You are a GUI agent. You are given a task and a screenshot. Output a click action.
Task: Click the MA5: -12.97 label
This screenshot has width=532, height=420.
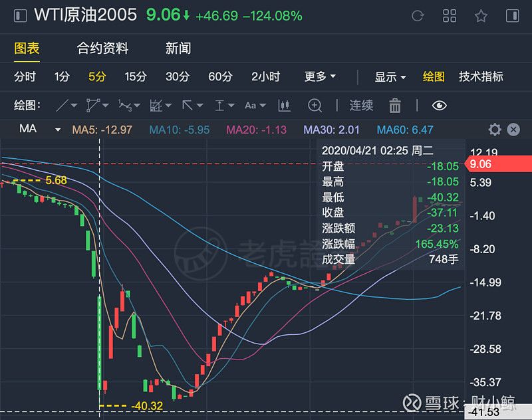click(x=102, y=130)
